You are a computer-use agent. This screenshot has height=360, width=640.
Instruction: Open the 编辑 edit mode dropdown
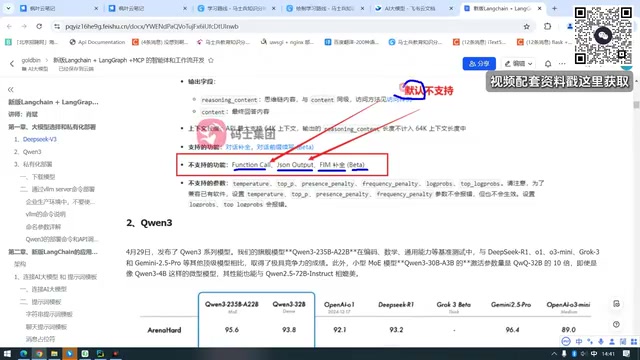tap(518, 64)
